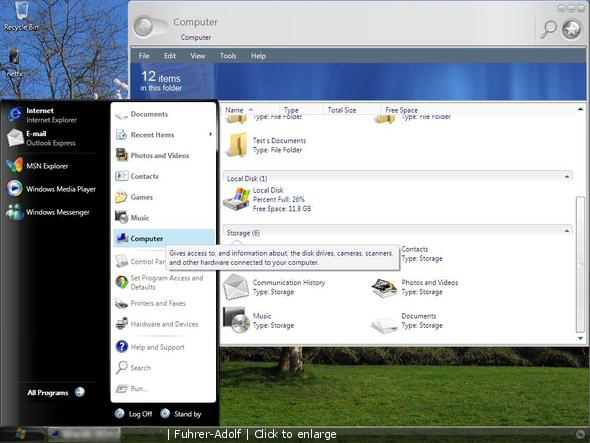The height and width of the screenshot is (443, 590).
Task: Sort by the Total Size column
Action: coord(352,110)
